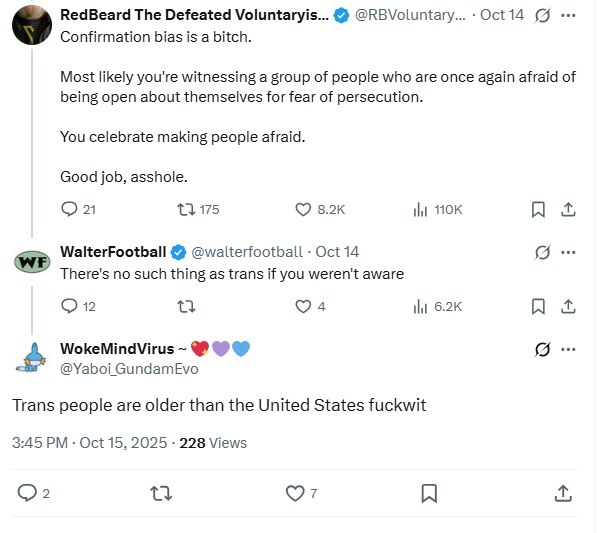Viewport: 606px width, 533px height.
Task: Bookmark the WokeMindVirus main tweet
Action: click(429, 492)
